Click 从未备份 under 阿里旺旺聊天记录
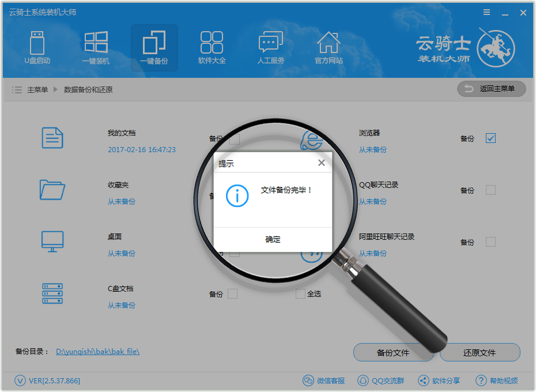536x392 pixels. [x=372, y=254]
